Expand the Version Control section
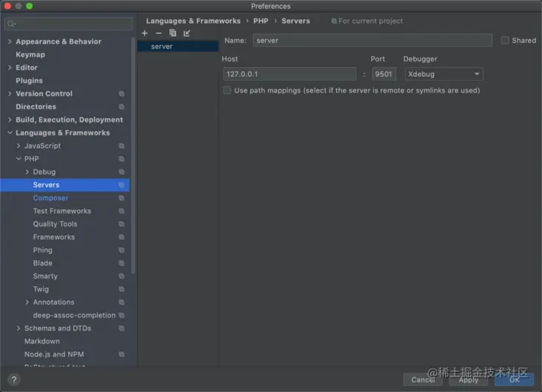The width and height of the screenshot is (542, 392). (10, 94)
